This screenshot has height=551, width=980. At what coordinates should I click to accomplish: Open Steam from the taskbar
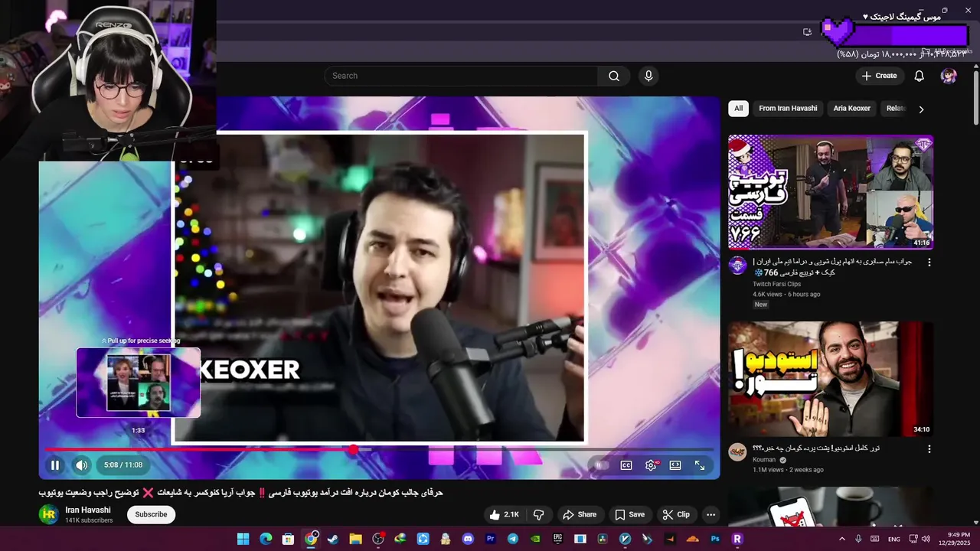[x=333, y=539]
